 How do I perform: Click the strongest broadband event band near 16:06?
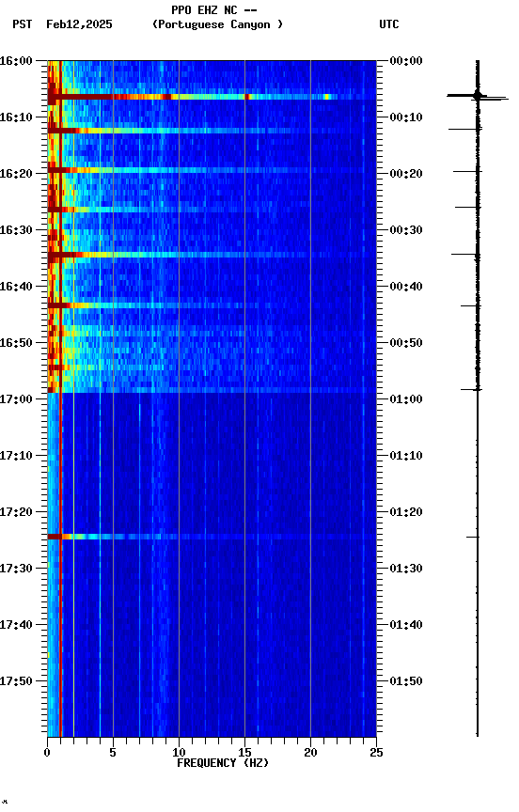(212, 97)
